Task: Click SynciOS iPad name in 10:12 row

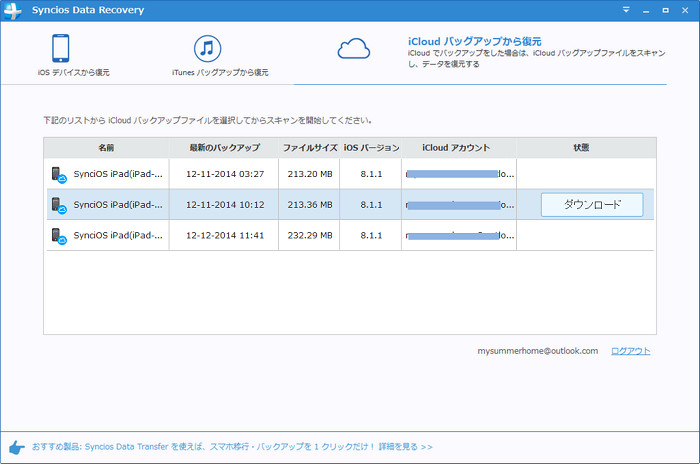Action: tap(118, 205)
